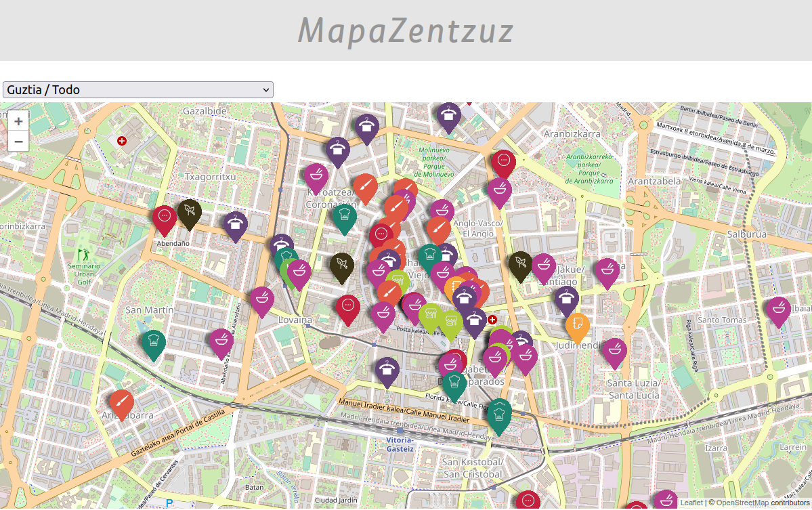
Task: Open the Guztia / Todo category dropdown
Action: [x=138, y=89]
